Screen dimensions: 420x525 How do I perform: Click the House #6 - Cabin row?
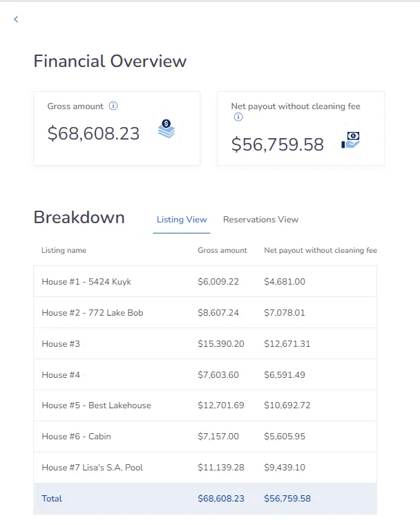(76, 437)
